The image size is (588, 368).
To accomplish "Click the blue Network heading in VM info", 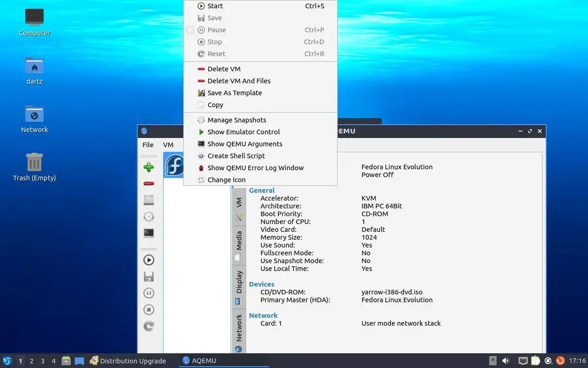I will point(263,316).
